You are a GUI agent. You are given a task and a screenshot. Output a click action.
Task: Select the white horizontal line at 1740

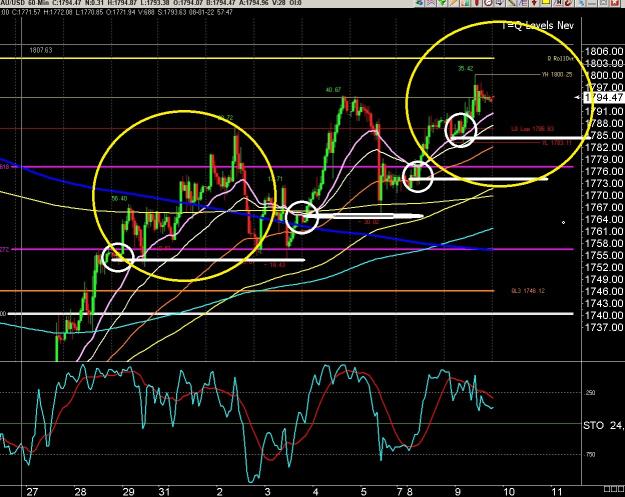pos(291,314)
